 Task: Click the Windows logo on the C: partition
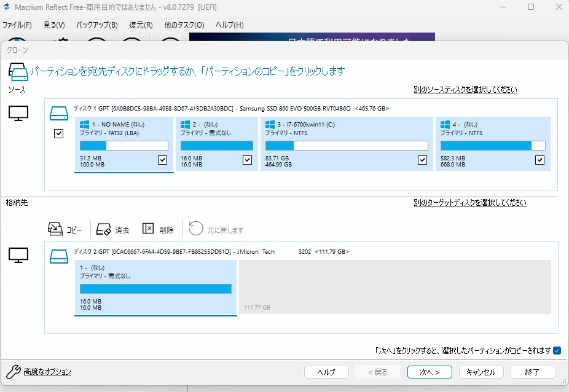(269, 123)
